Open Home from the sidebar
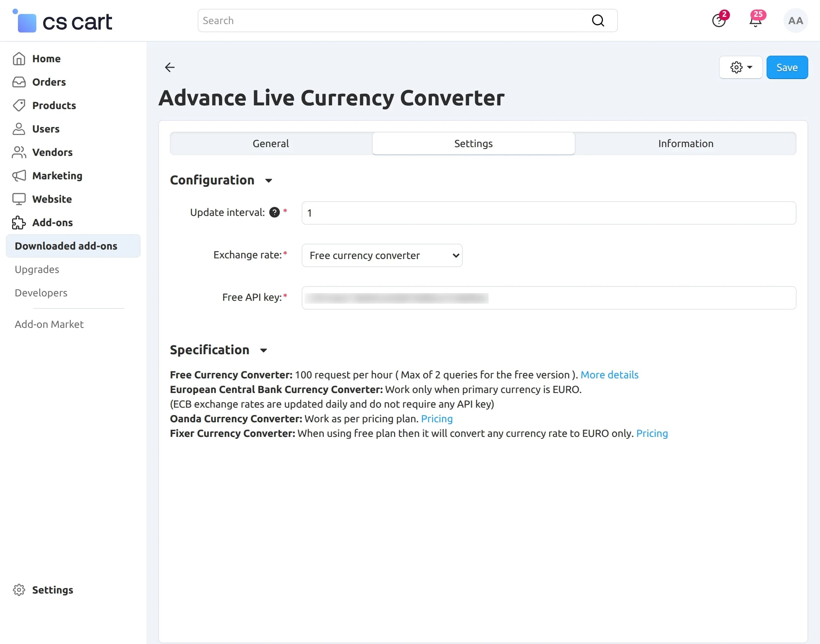This screenshot has width=820, height=644. [x=46, y=59]
